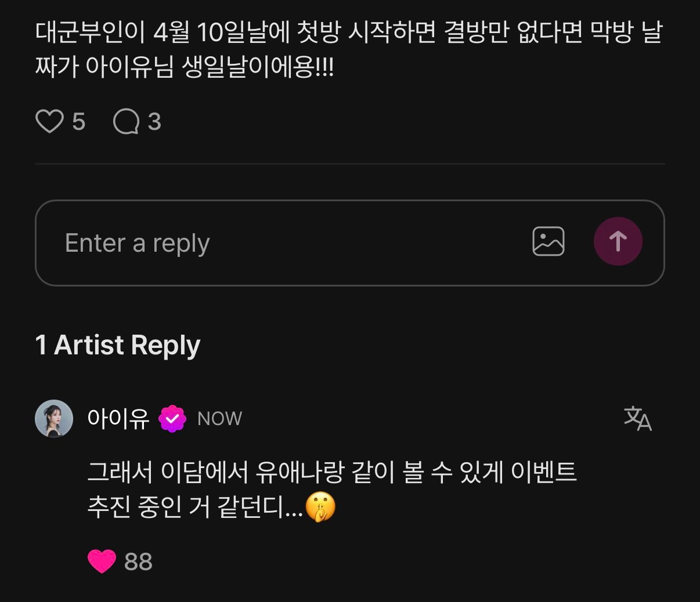Open 아이유's profile by clicking her name
The image size is (700, 602).
(x=118, y=417)
